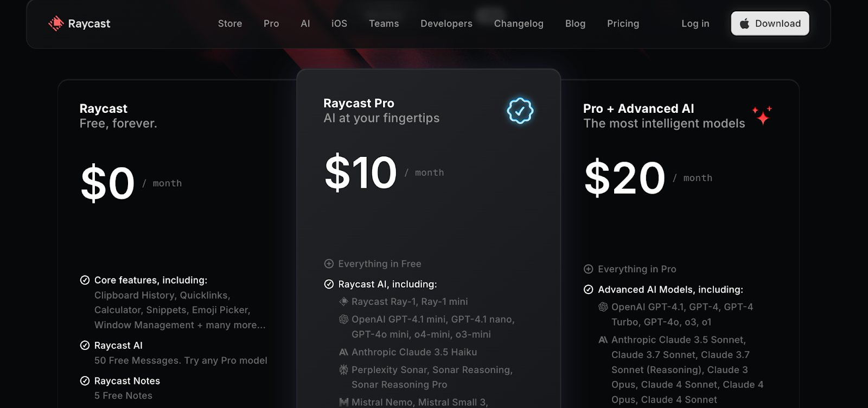Click "5 Free Notes" text
868x408 pixels.
pos(123,396)
